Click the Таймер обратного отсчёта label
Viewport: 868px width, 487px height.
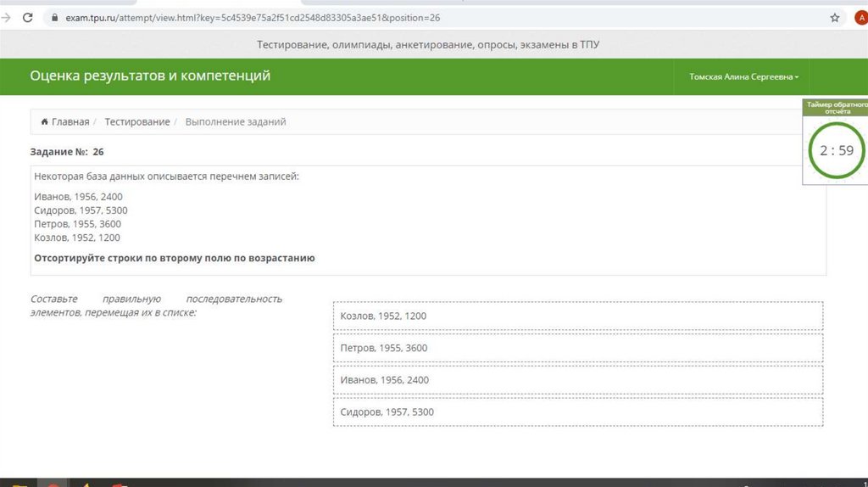pyautogui.click(x=837, y=108)
